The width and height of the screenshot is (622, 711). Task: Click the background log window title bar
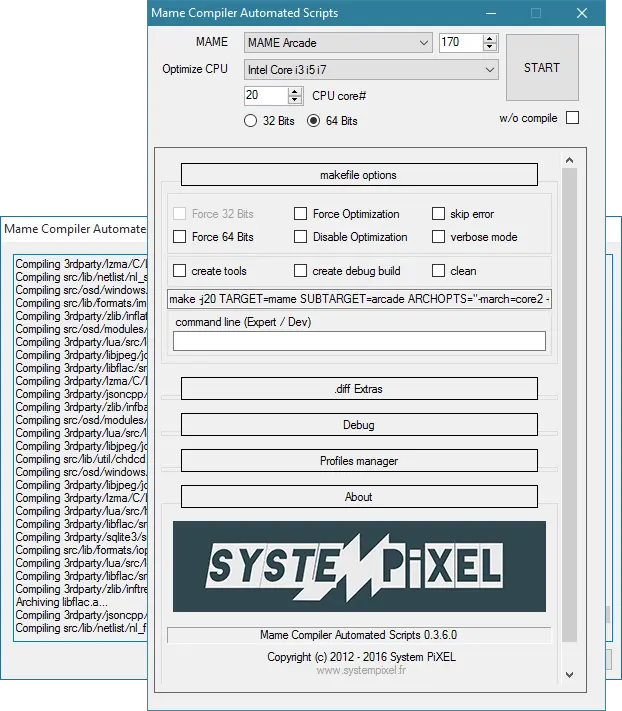[74, 229]
